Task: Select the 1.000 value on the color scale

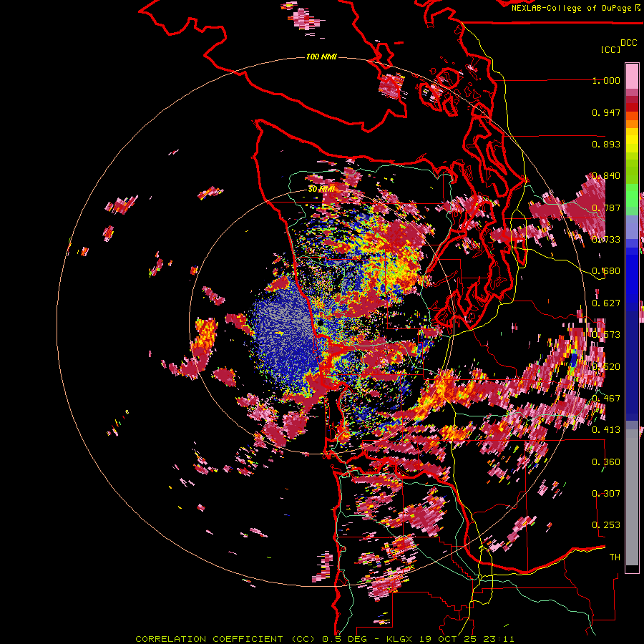Action: [606, 80]
